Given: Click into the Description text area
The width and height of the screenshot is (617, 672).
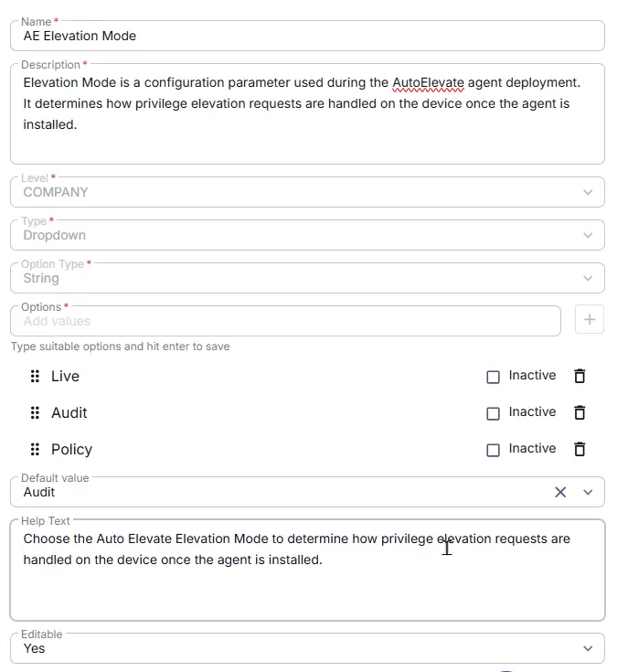Looking at the screenshot, I should (x=307, y=113).
